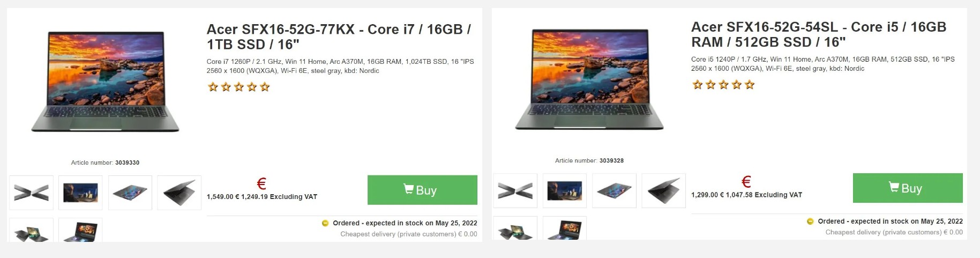Open second screen thumbnail of the i5 laptop

(565, 190)
